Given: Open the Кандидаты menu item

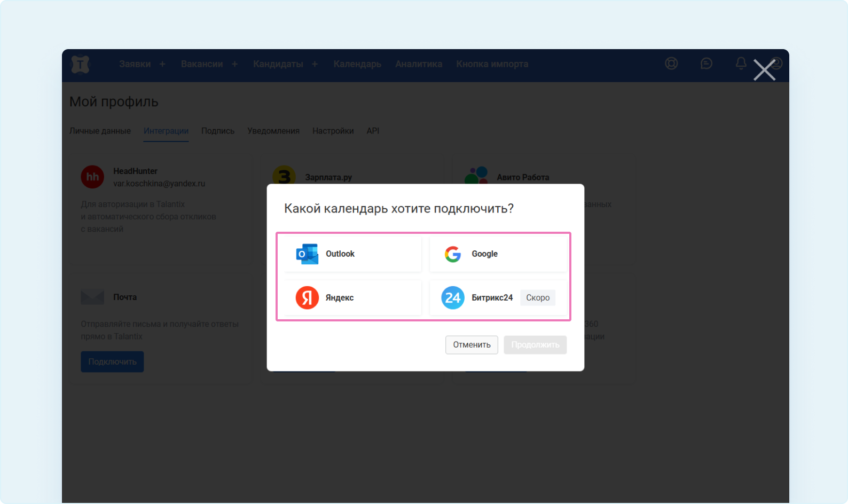Looking at the screenshot, I should [278, 64].
